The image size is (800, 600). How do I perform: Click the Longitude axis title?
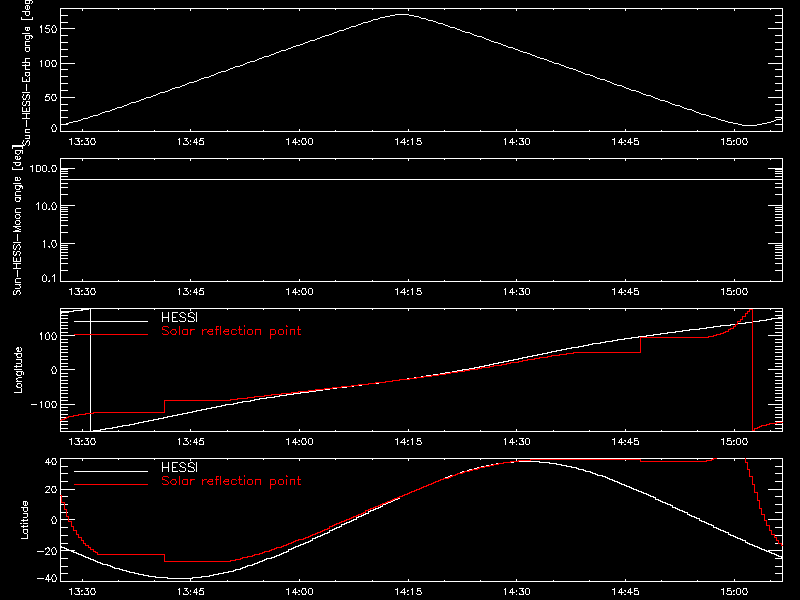point(18,370)
